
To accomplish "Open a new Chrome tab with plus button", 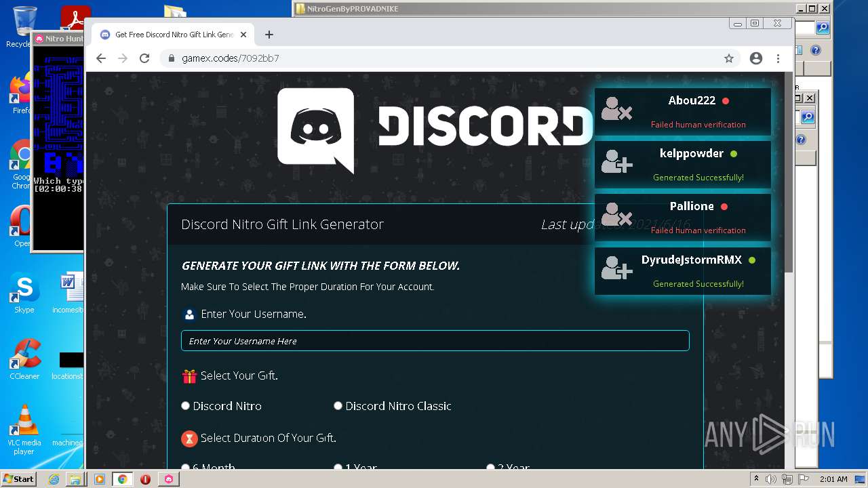I will coord(269,35).
